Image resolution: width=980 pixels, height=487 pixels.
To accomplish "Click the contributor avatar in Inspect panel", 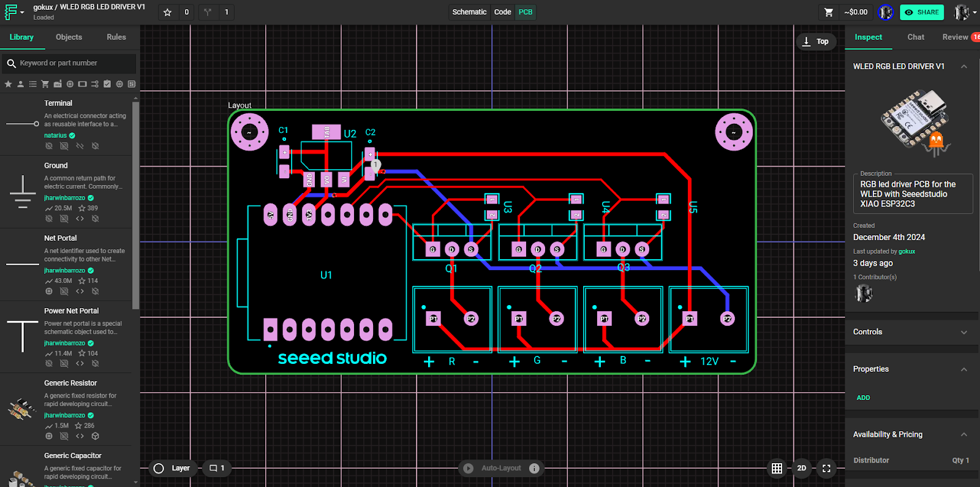I will click(864, 294).
